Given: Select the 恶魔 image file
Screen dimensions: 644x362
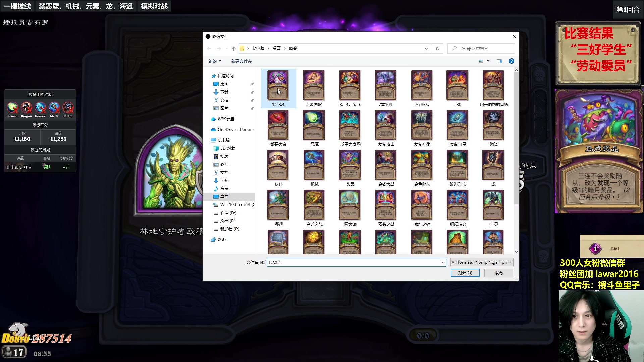Looking at the screenshot, I should point(314,128).
